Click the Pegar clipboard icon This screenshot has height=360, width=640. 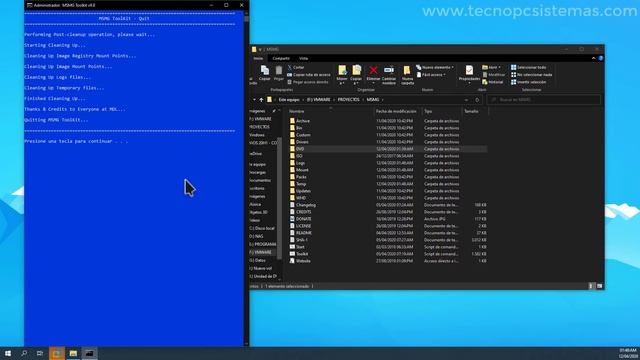pos(279,73)
